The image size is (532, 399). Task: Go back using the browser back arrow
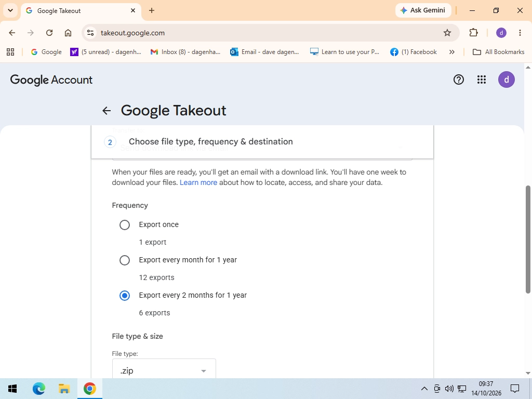[x=12, y=33]
